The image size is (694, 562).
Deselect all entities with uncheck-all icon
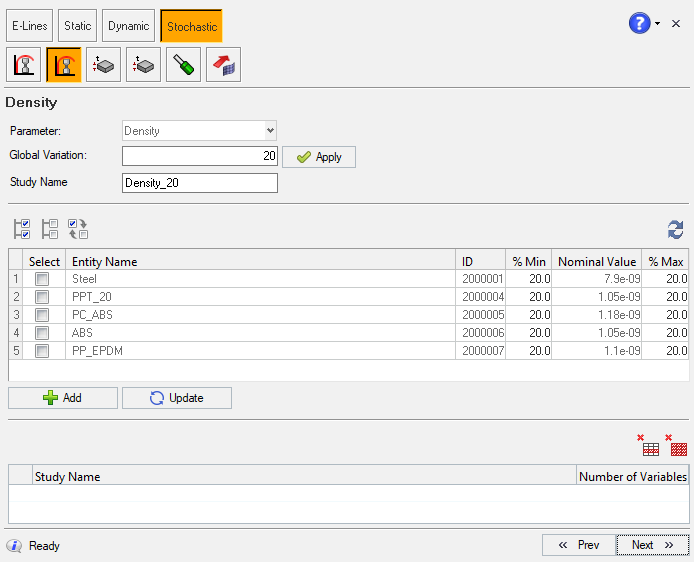point(50,229)
